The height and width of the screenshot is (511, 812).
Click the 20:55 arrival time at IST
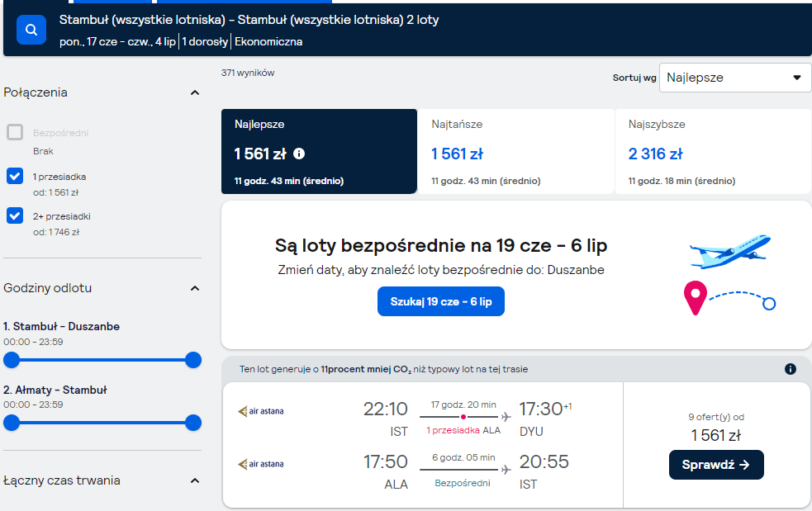(x=544, y=461)
